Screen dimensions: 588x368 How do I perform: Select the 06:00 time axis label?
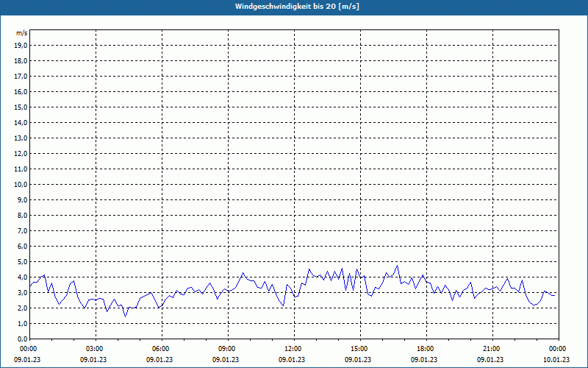click(x=160, y=349)
